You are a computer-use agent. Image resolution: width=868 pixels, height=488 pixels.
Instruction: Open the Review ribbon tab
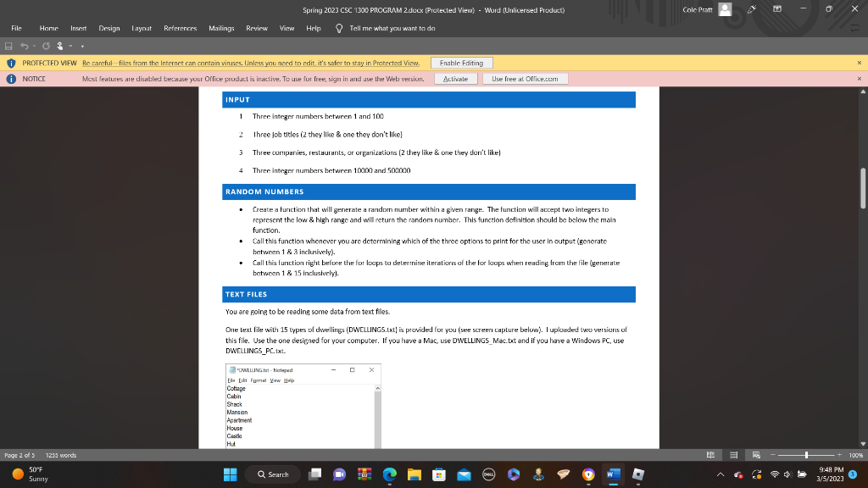pos(256,28)
